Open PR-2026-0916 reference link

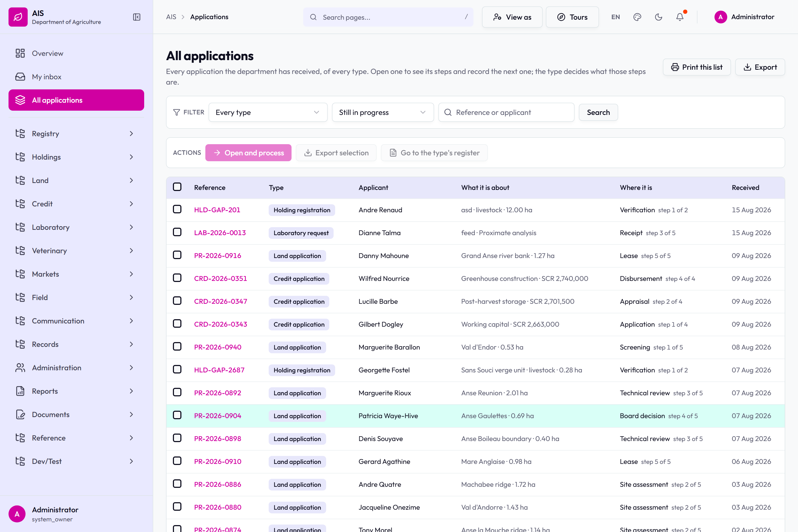[218, 256]
